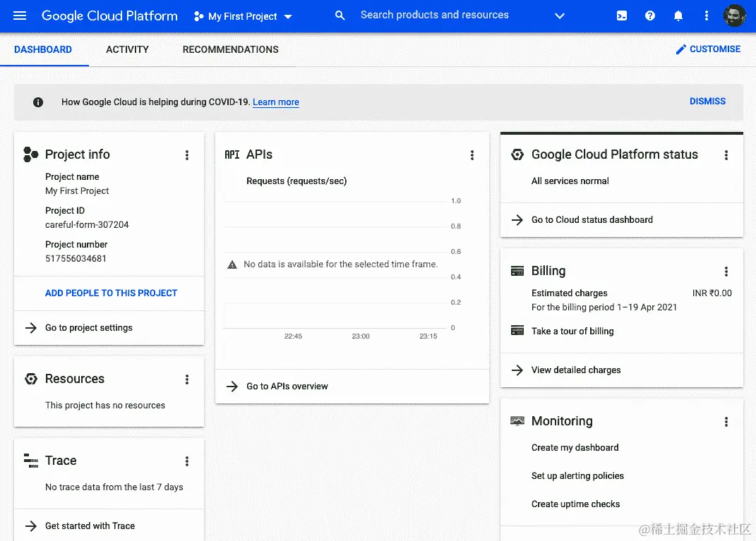The image size is (756, 541).
Task: Click the APIs card icon
Action: (232, 154)
